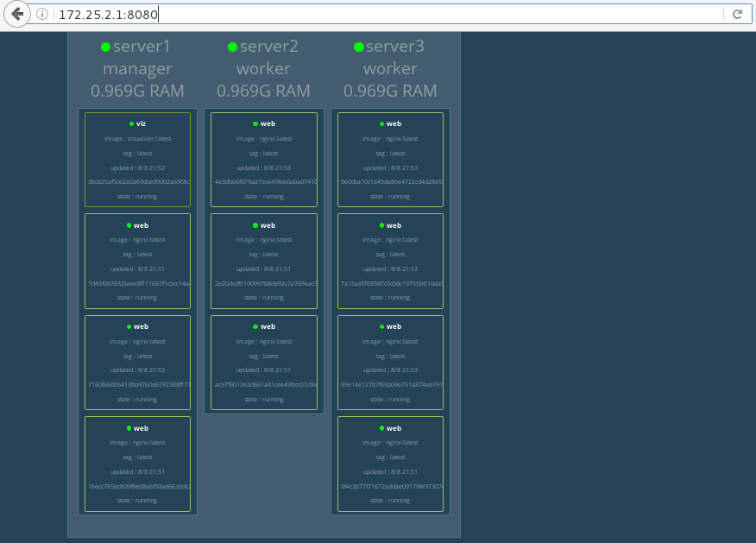Screen dimensions: 756x543
Task: Click web title above ID 0f4c3b77
Action: pyautogui.click(x=394, y=428)
